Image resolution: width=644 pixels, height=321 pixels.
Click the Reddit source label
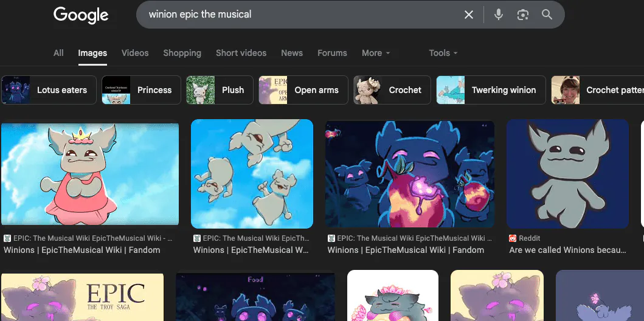[530, 238]
